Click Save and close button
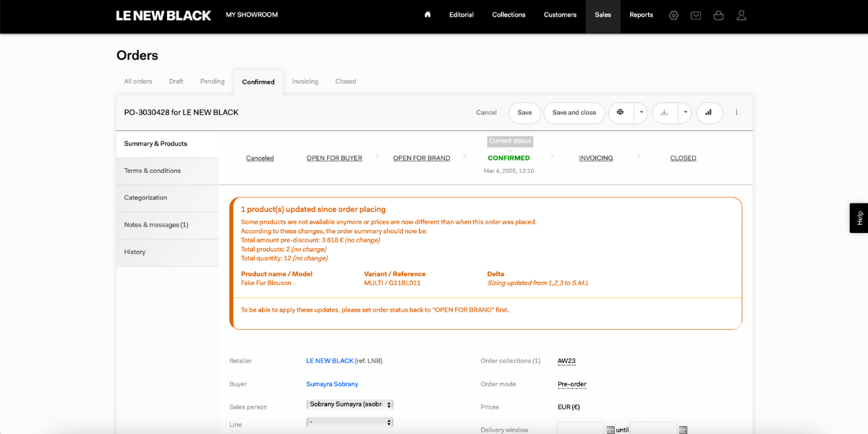The height and width of the screenshot is (434, 868). click(x=574, y=113)
